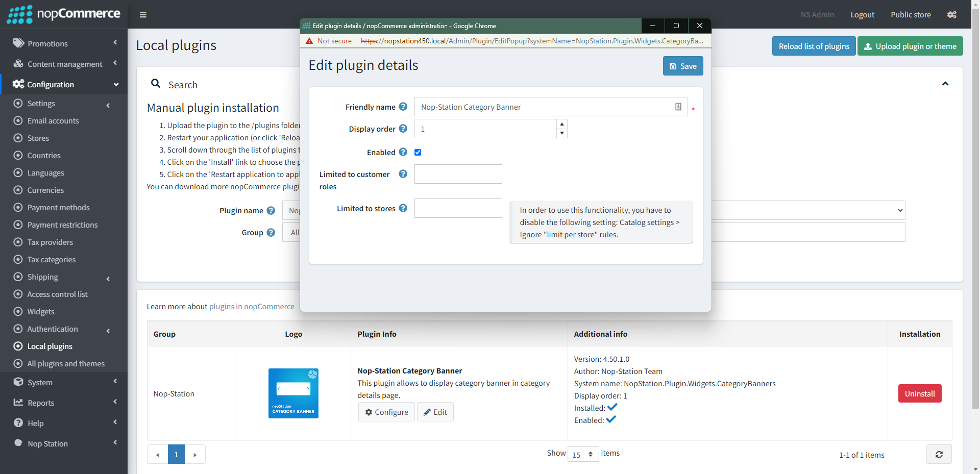
Task: Click the Plugin name help icon
Action: coord(271,211)
